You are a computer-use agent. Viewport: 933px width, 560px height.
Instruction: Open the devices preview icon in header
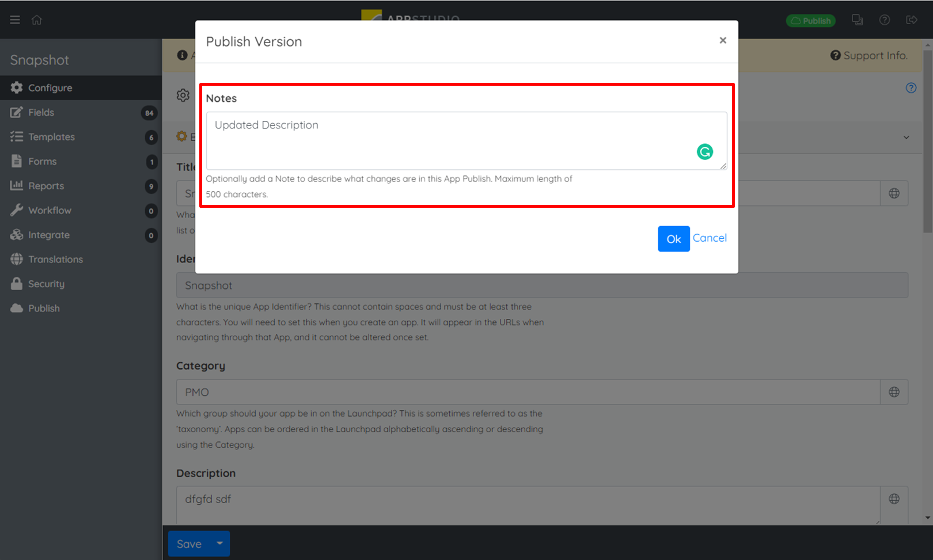point(858,20)
